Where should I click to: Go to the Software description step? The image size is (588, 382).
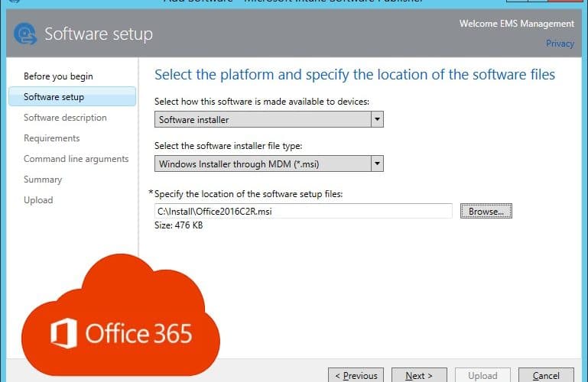pos(65,118)
